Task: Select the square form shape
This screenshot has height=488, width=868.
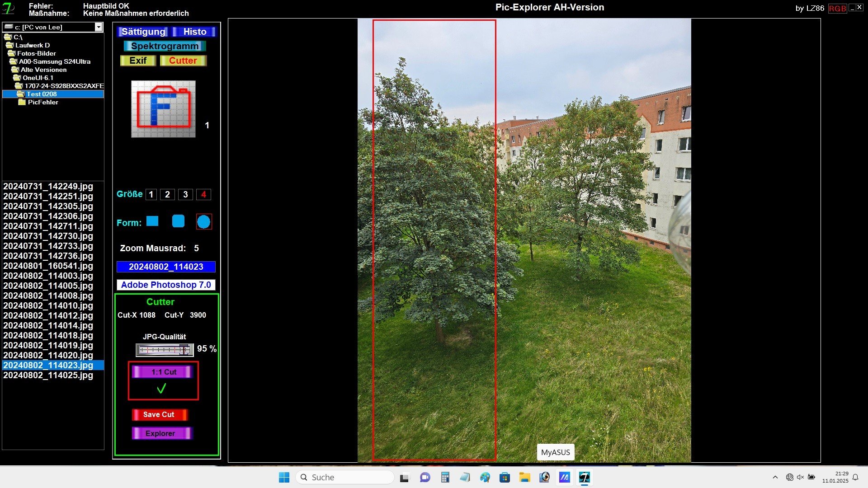Action: click(152, 221)
